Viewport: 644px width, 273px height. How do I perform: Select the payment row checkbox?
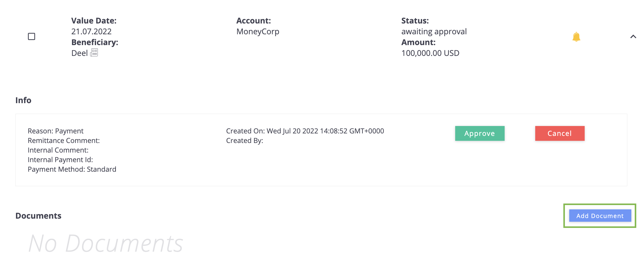coord(32,36)
